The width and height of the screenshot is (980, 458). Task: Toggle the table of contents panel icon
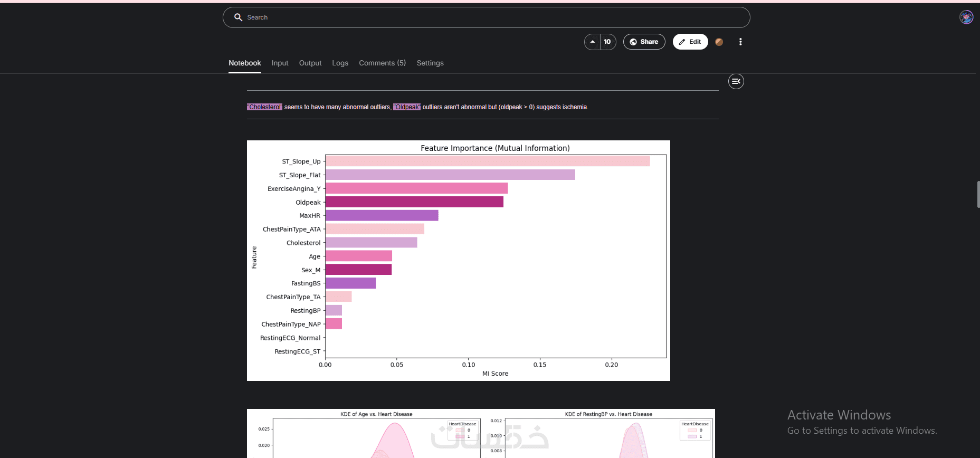pos(736,81)
